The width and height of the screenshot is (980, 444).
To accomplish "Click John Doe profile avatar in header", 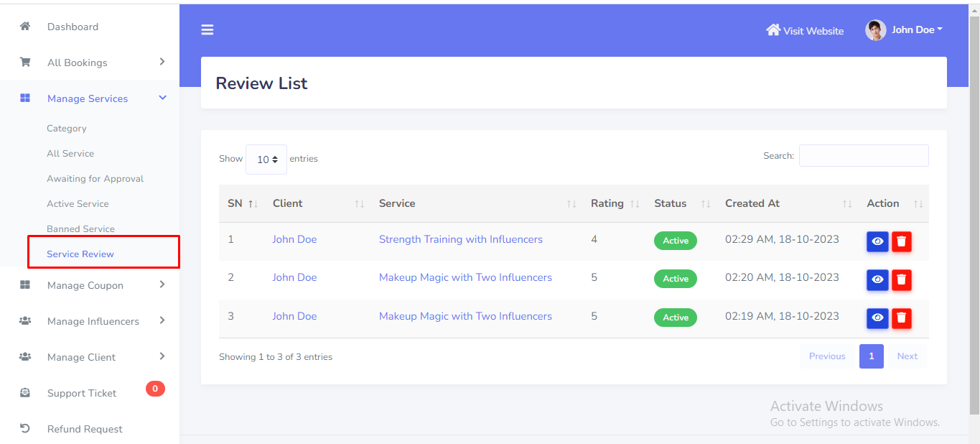I will click(875, 30).
